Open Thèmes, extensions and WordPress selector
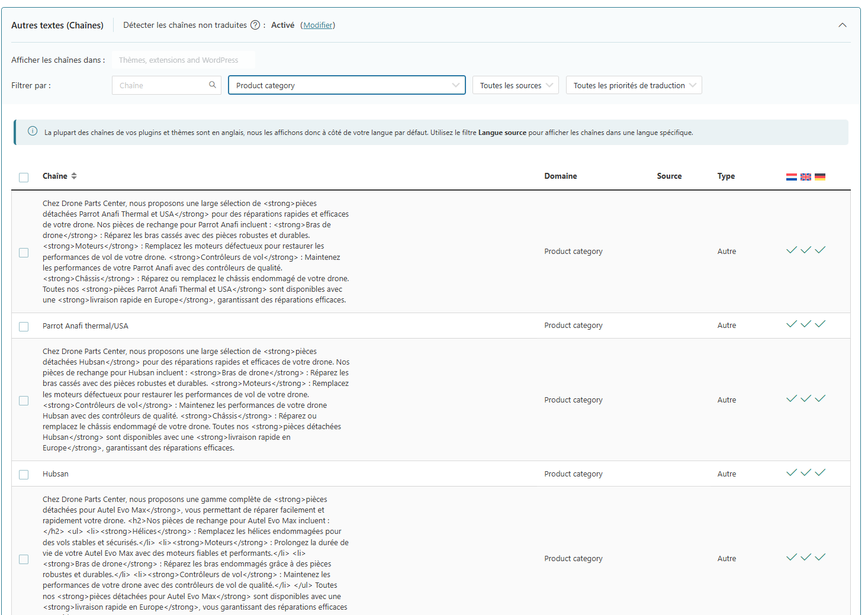The image size is (868, 615). click(184, 60)
